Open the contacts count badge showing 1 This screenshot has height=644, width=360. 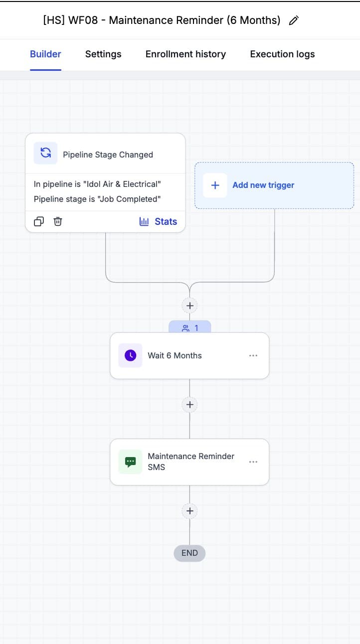189,327
